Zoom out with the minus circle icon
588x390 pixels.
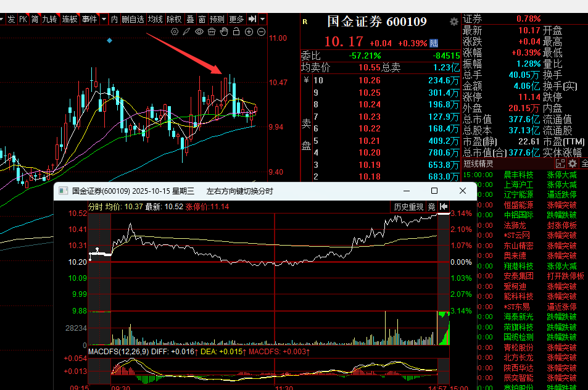(x=262, y=32)
